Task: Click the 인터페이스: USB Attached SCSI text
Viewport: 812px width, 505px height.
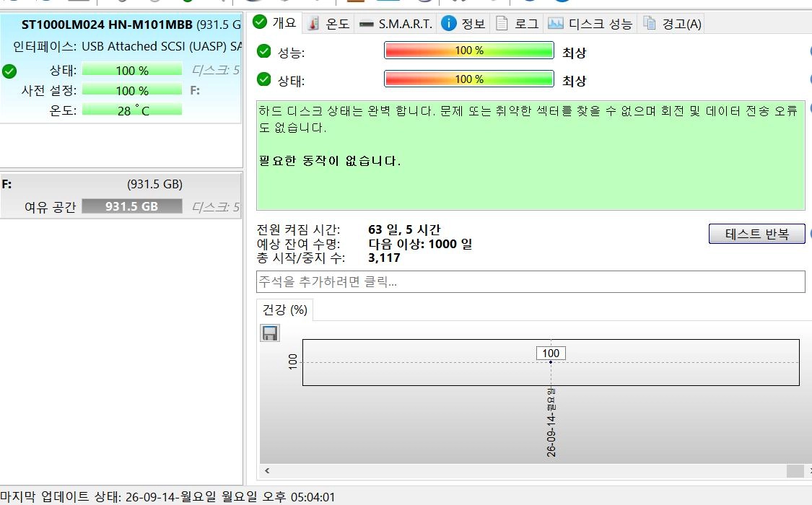Action: coord(127,47)
